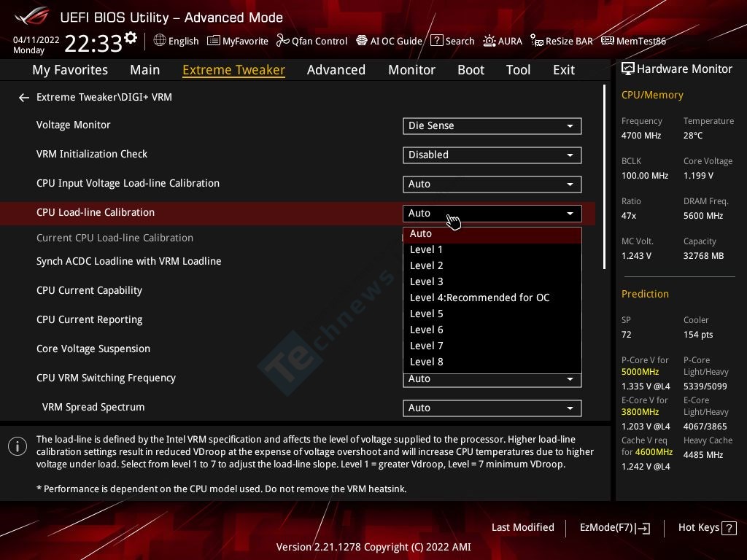This screenshot has height=560, width=747.
Task: Select Level 6 load-line option
Action: pyautogui.click(x=492, y=330)
